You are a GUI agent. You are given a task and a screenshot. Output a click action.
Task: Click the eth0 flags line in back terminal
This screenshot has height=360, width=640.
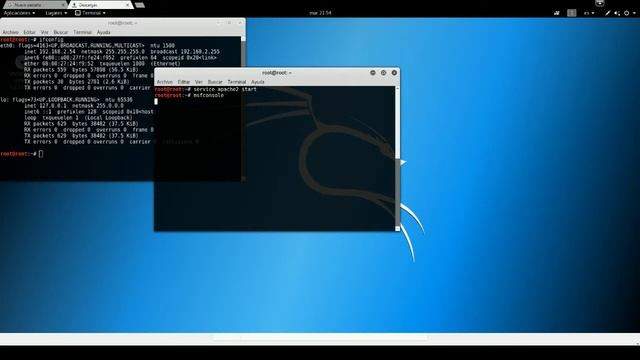[x=87, y=46]
